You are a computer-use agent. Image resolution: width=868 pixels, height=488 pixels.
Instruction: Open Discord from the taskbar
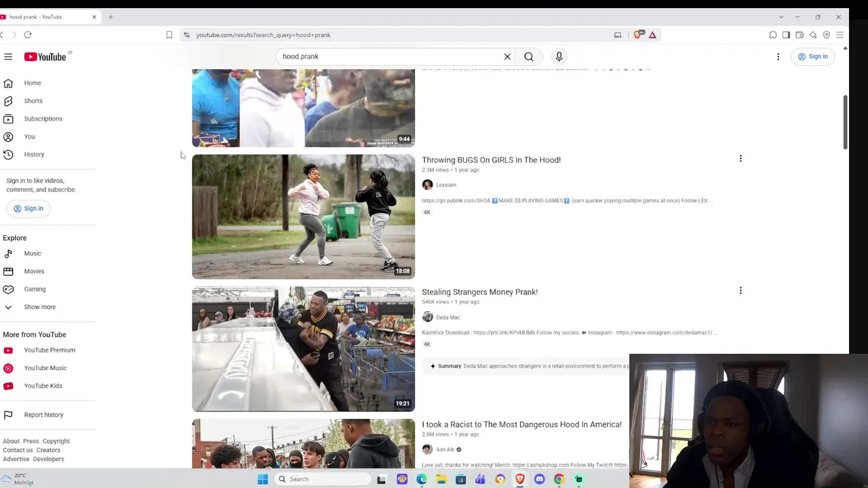click(539, 479)
